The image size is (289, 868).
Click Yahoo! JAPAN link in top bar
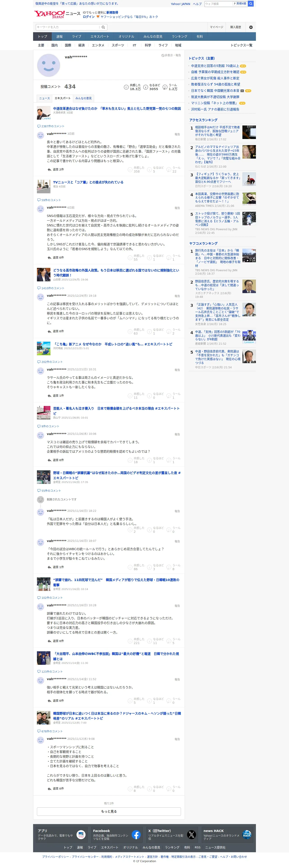pyautogui.click(x=180, y=4)
